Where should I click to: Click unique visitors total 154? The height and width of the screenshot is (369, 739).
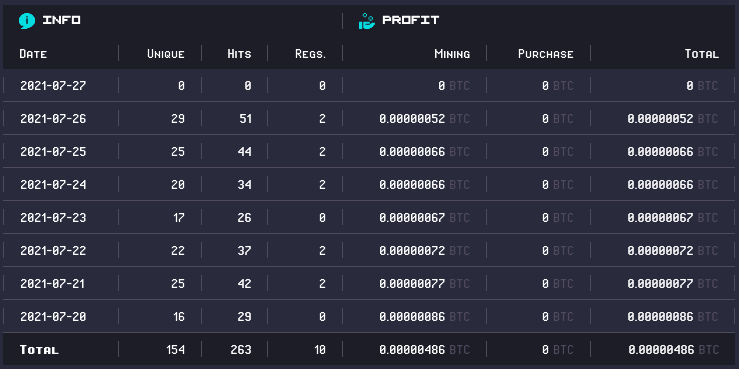(175, 350)
